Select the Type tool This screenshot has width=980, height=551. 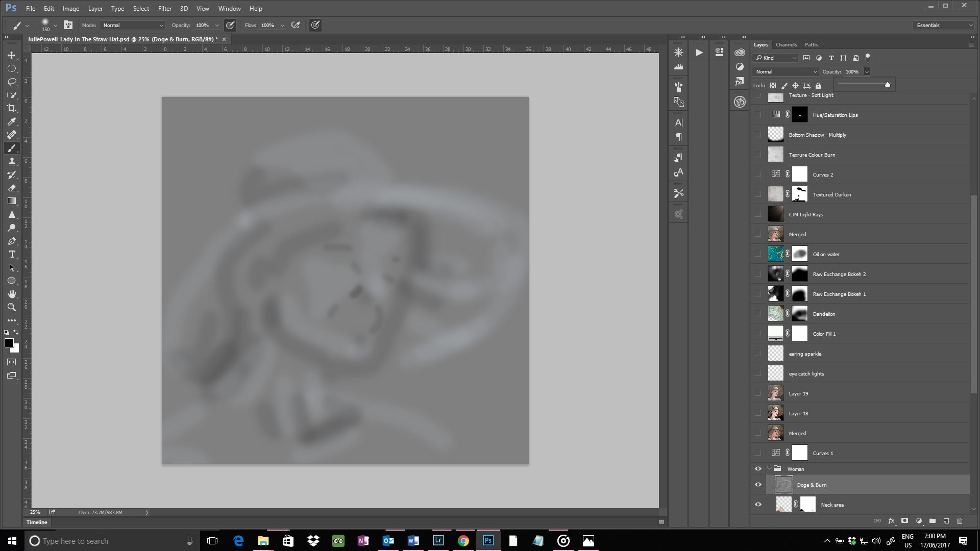pyautogui.click(x=11, y=254)
